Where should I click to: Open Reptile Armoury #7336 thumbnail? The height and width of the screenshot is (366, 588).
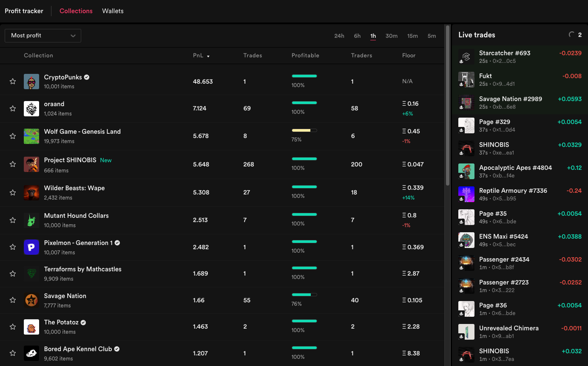coord(466,194)
